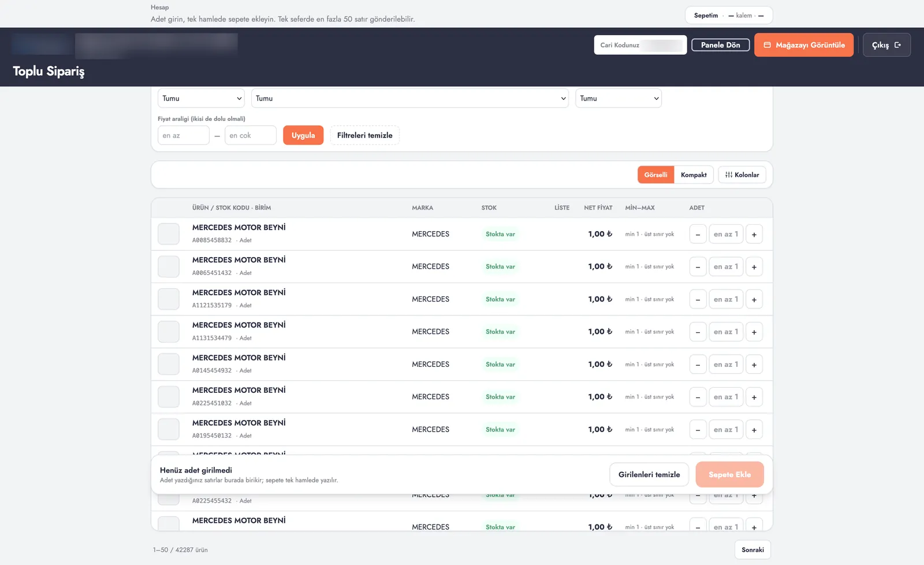The height and width of the screenshot is (565, 924).
Task: Click the Mağazayı Görüntüle store button
Action: 803,45
